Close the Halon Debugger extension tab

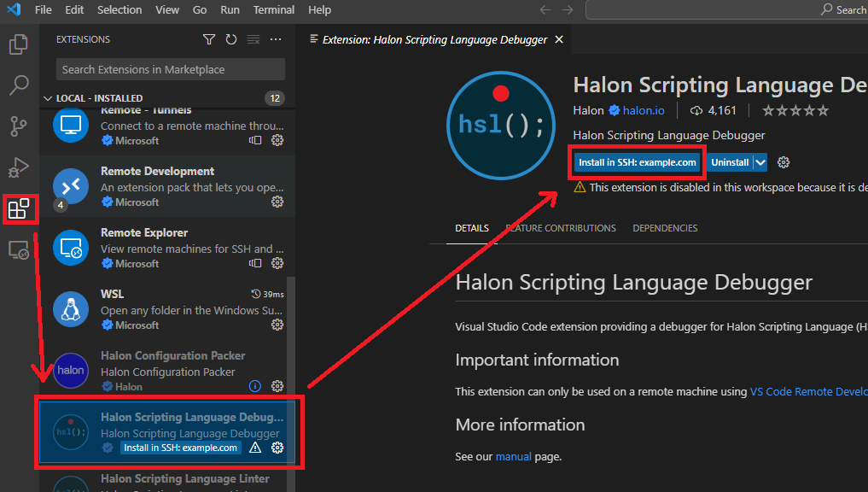point(559,40)
